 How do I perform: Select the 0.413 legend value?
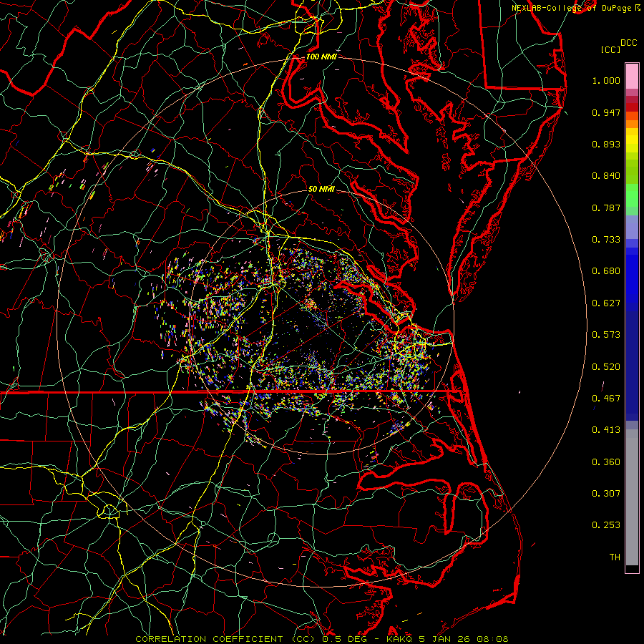(x=606, y=430)
